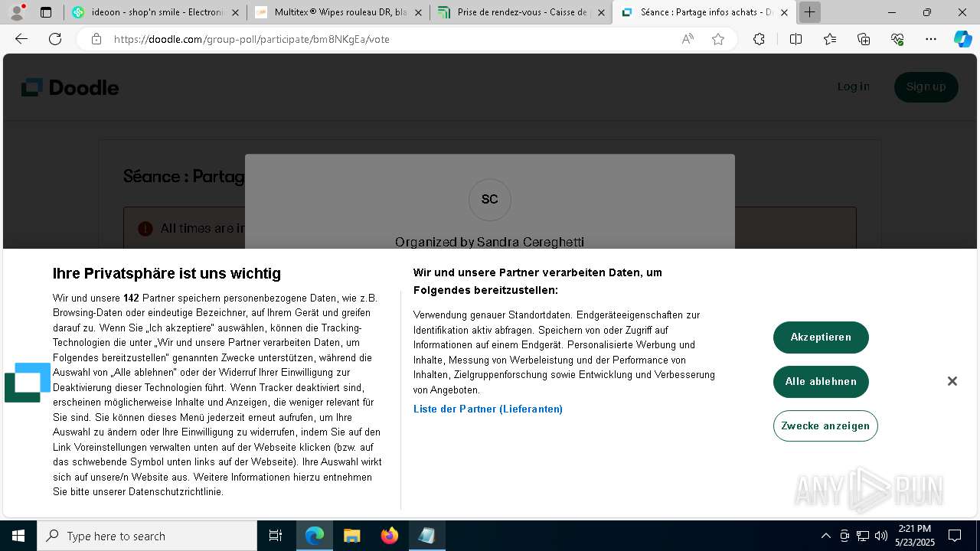Close the Séance Partage tab
Viewport: 980px width, 551px height.
(x=784, y=12)
